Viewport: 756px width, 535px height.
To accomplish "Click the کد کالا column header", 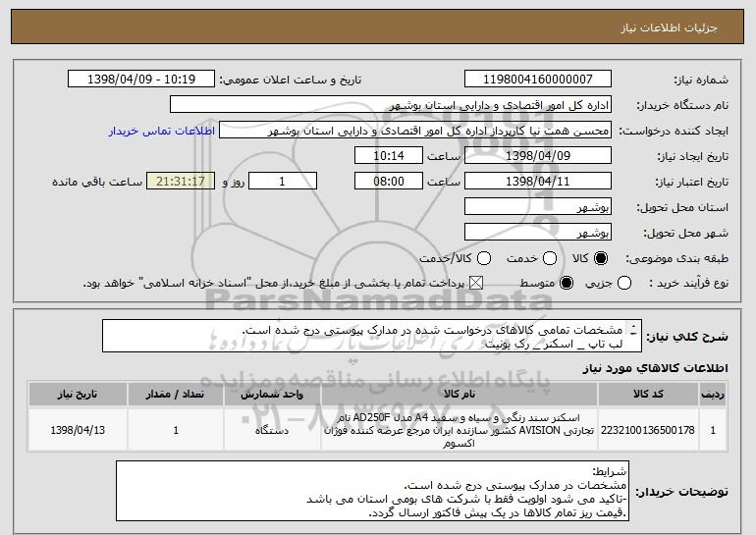I will [648, 395].
